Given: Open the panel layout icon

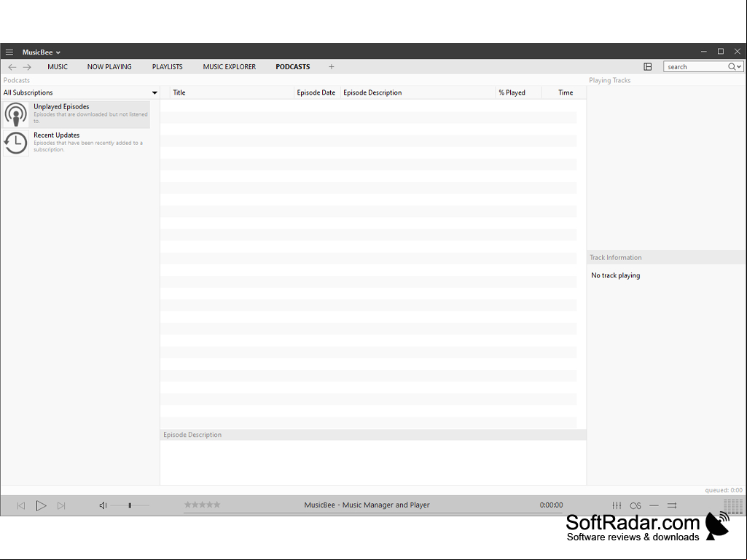Looking at the screenshot, I should [x=647, y=67].
